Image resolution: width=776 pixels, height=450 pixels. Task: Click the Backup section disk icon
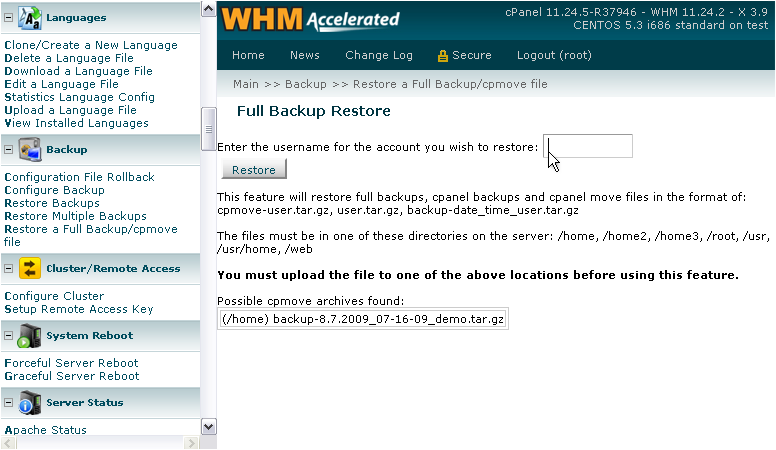pyautogui.click(x=29, y=150)
